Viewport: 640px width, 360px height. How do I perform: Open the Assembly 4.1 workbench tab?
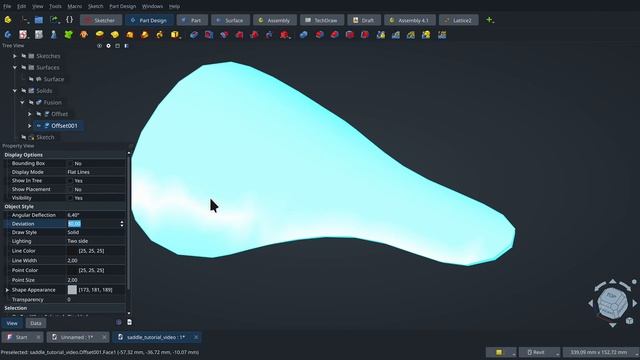[409, 20]
